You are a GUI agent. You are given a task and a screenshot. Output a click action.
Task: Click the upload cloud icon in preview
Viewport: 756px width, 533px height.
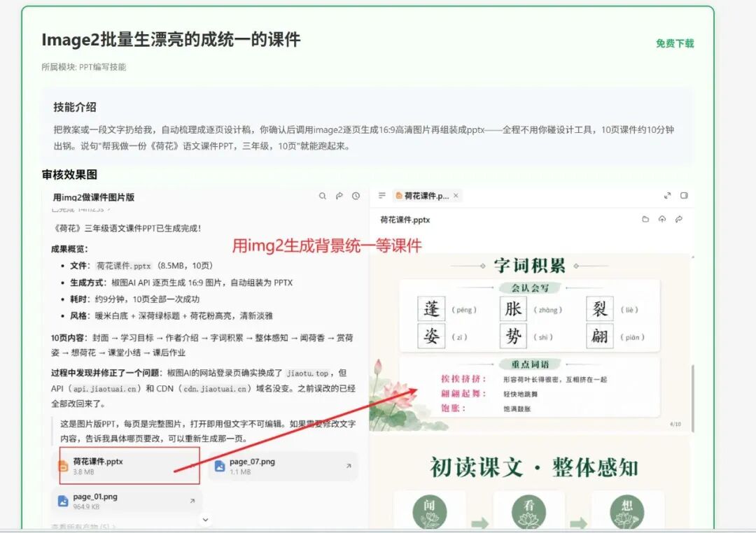coord(662,219)
